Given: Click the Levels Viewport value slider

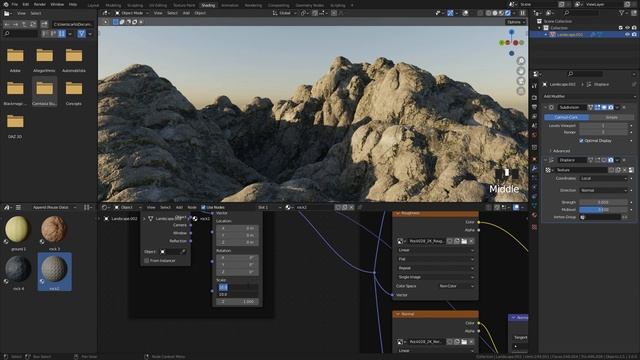Looking at the screenshot, I should (x=603, y=126).
